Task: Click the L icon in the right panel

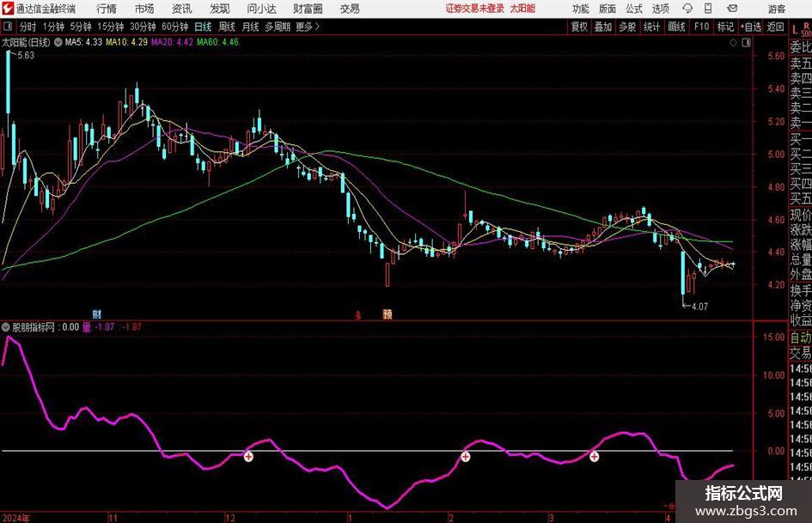Action: tap(796, 30)
